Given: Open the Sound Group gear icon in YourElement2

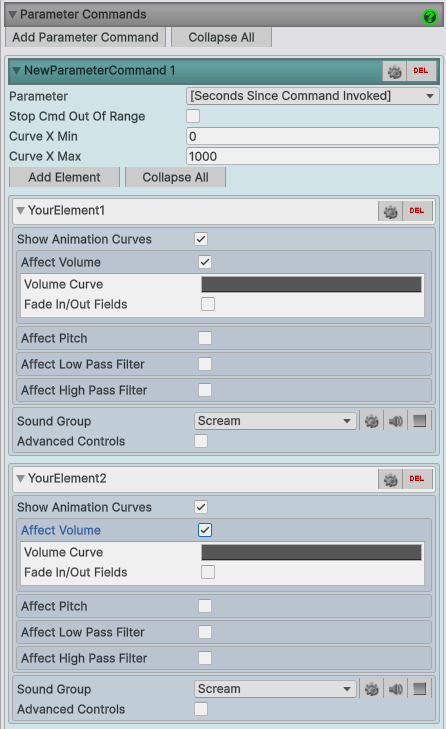Looking at the screenshot, I should pyautogui.click(x=371, y=689).
